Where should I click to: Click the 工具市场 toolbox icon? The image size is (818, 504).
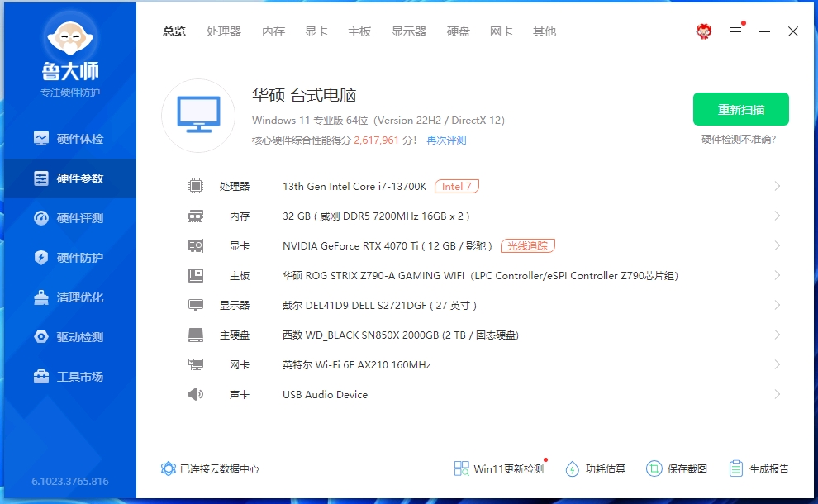41,377
